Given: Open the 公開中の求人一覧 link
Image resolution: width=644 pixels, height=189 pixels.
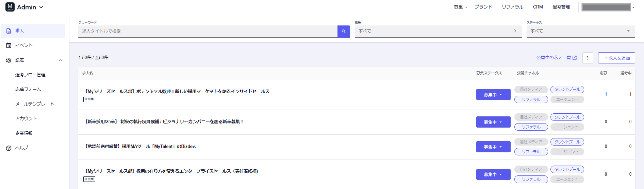Looking at the screenshot, I should (x=554, y=58).
